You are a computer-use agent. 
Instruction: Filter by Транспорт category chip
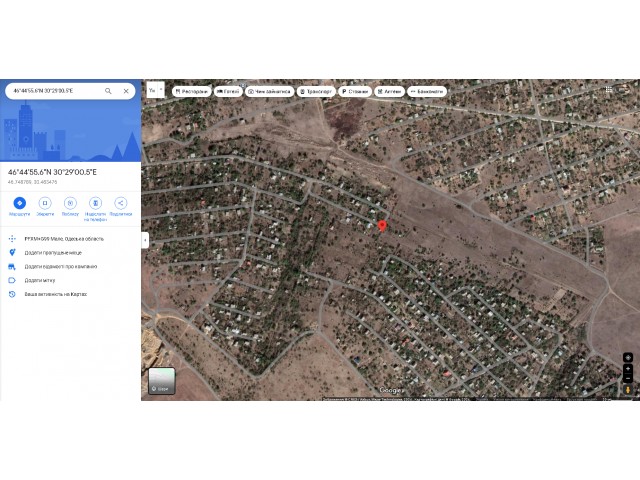coord(316,91)
